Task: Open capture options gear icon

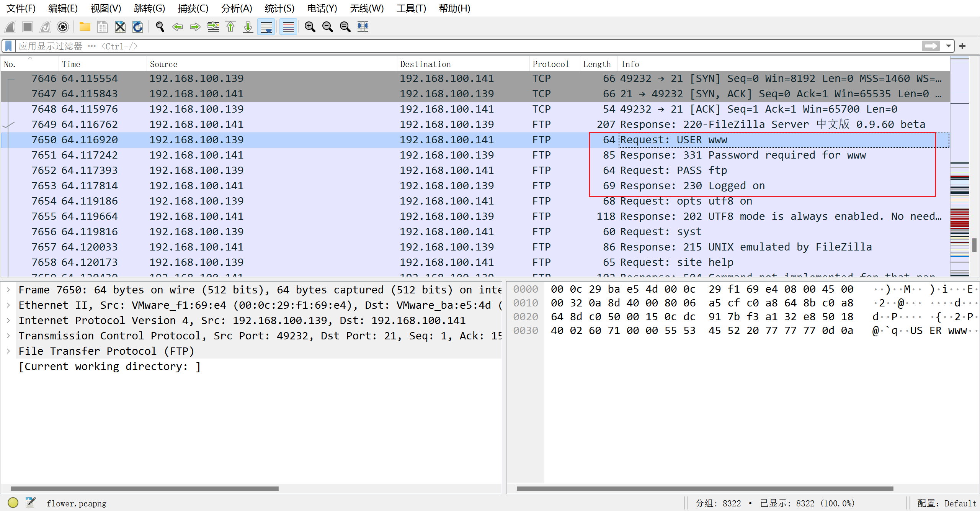Action: [x=63, y=27]
